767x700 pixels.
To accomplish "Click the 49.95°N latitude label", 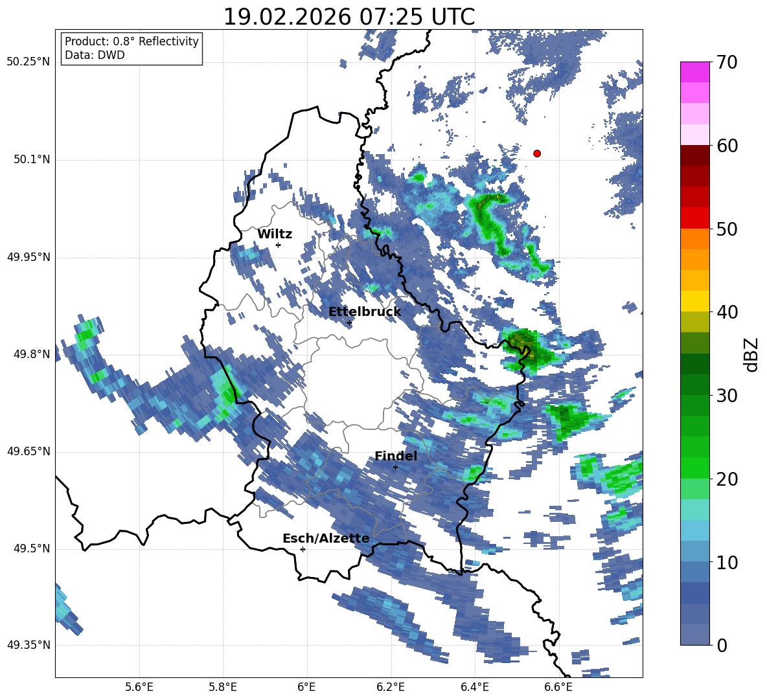I will (29, 257).
